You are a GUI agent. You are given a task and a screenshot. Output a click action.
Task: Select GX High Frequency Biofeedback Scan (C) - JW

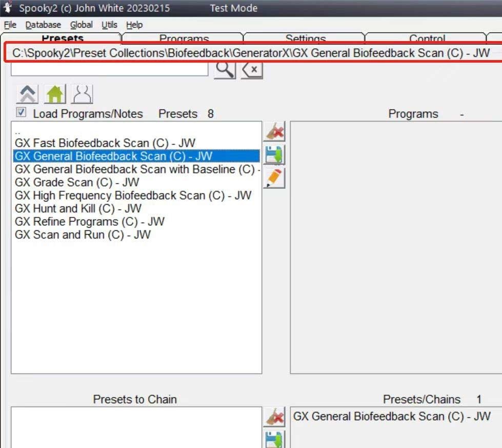point(137,196)
